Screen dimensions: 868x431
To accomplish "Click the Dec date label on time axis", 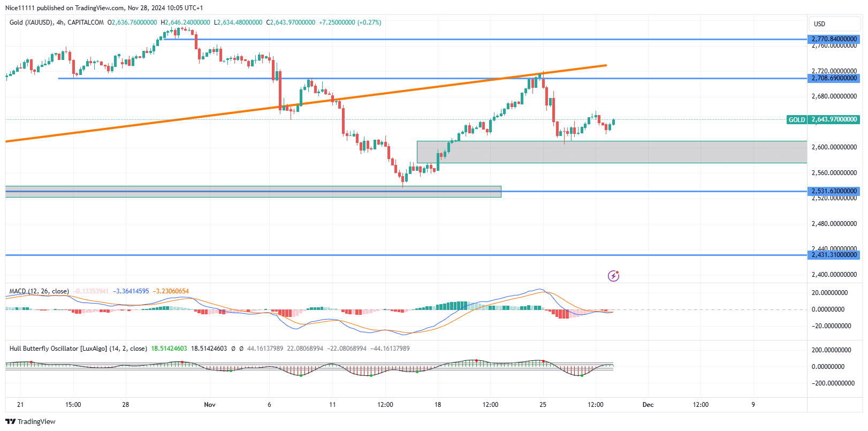I will click(x=648, y=405).
